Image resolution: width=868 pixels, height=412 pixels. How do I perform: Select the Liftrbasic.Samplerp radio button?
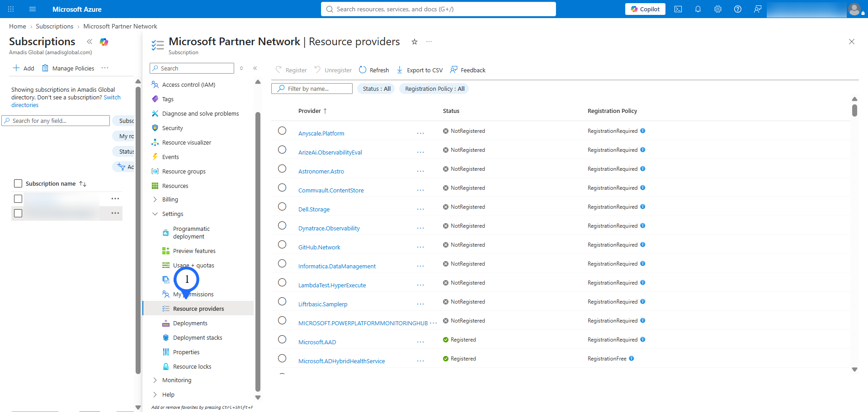(282, 301)
